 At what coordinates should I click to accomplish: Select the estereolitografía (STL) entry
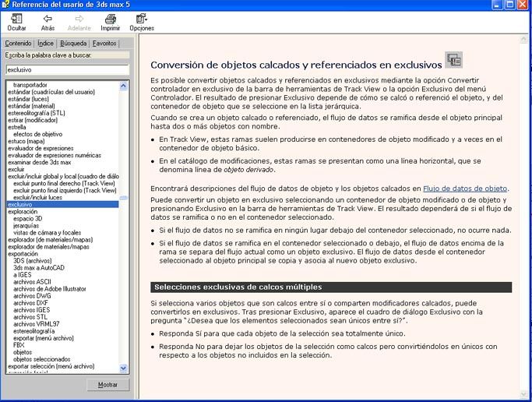click(x=37, y=113)
